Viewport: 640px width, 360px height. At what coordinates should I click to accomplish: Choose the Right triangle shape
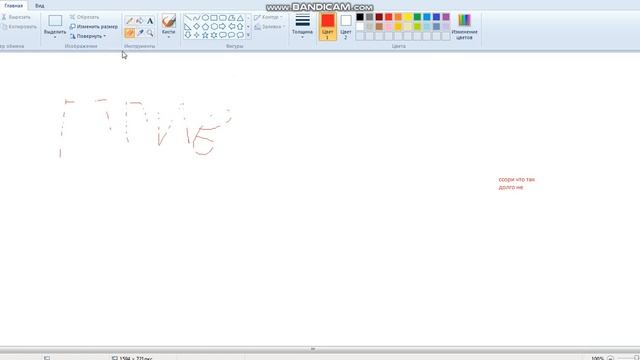click(x=188, y=27)
